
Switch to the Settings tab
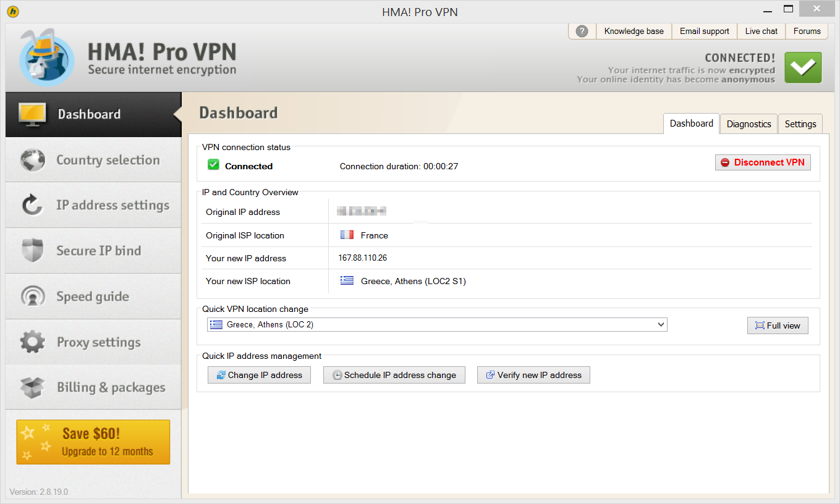800,124
